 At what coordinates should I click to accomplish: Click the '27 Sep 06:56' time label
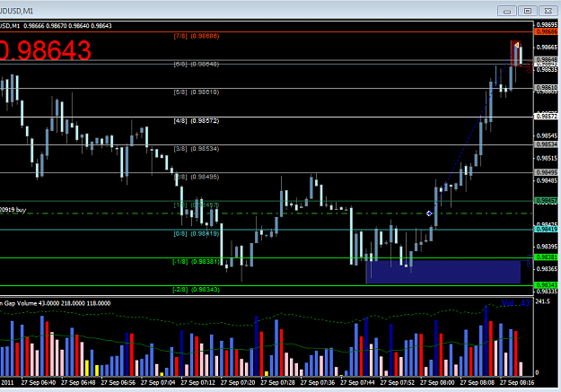(118, 382)
